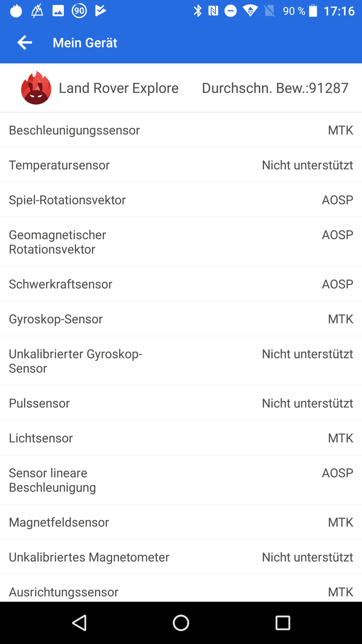362x644 pixels.
Task: Tap the Wi-Fi signal status icon
Action: (x=250, y=11)
